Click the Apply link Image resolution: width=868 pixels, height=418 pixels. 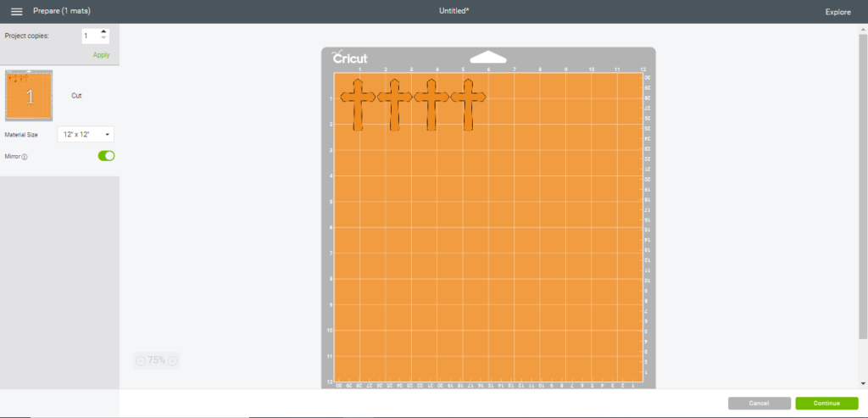tap(101, 54)
